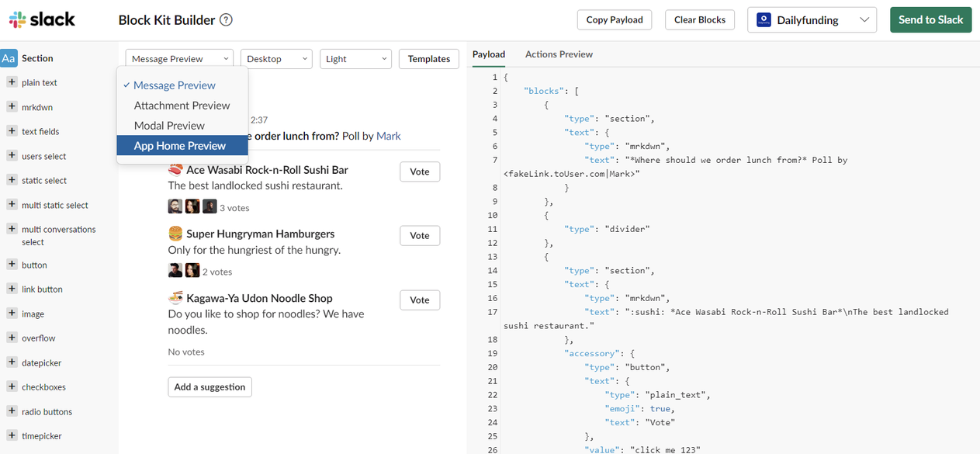Click the "2 votes" text
The width and height of the screenshot is (980, 454).
[x=217, y=272]
